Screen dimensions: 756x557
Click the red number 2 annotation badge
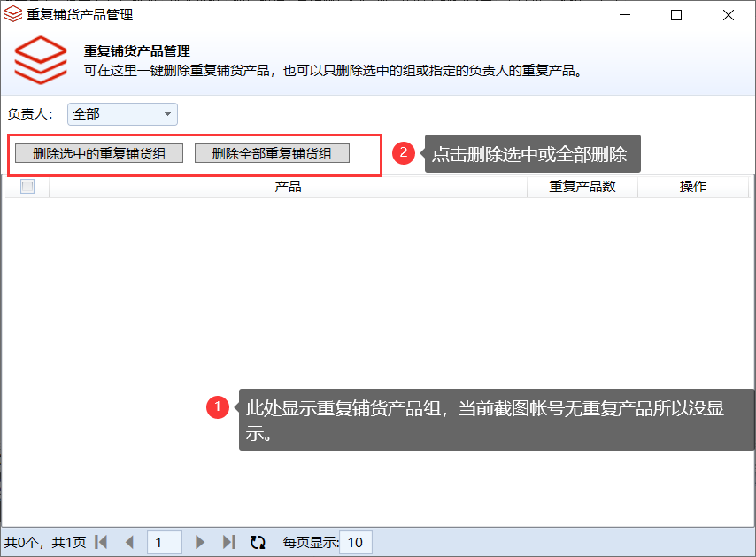404,153
